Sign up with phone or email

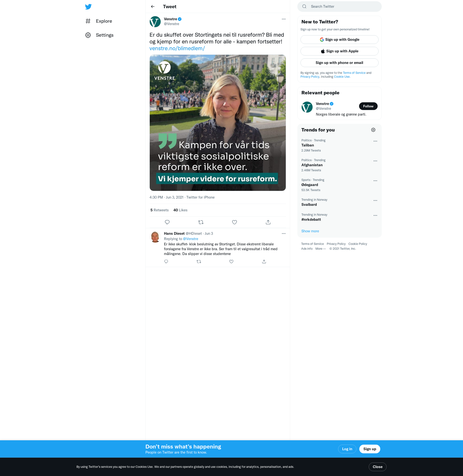(340, 63)
